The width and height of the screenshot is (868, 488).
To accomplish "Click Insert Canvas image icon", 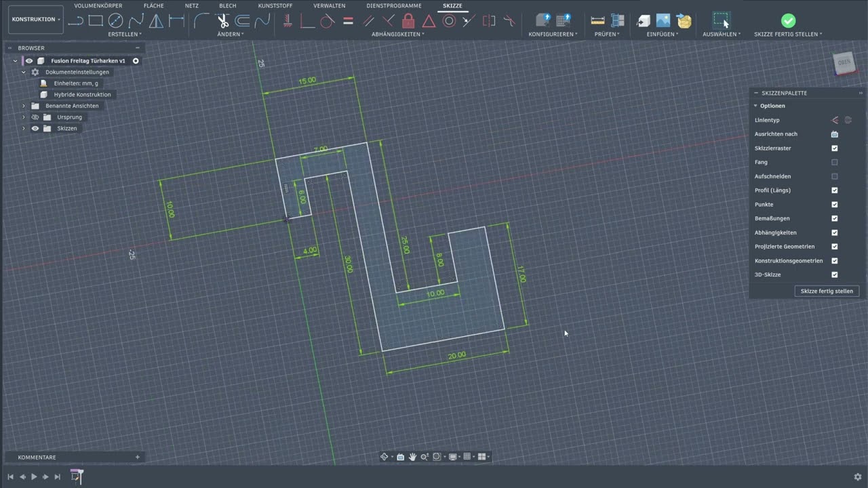I will pos(663,21).
